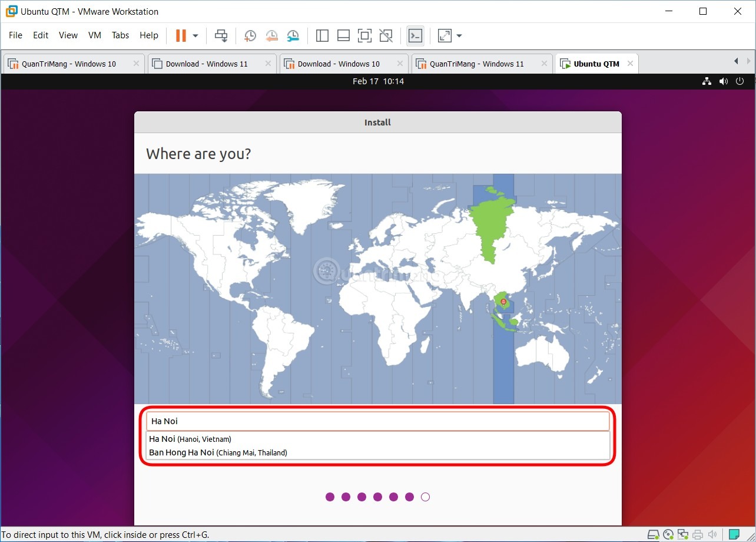This screenshot has width=756, height=542.
Task: Toggle the console view icon
Action: (x=415, y=36)
